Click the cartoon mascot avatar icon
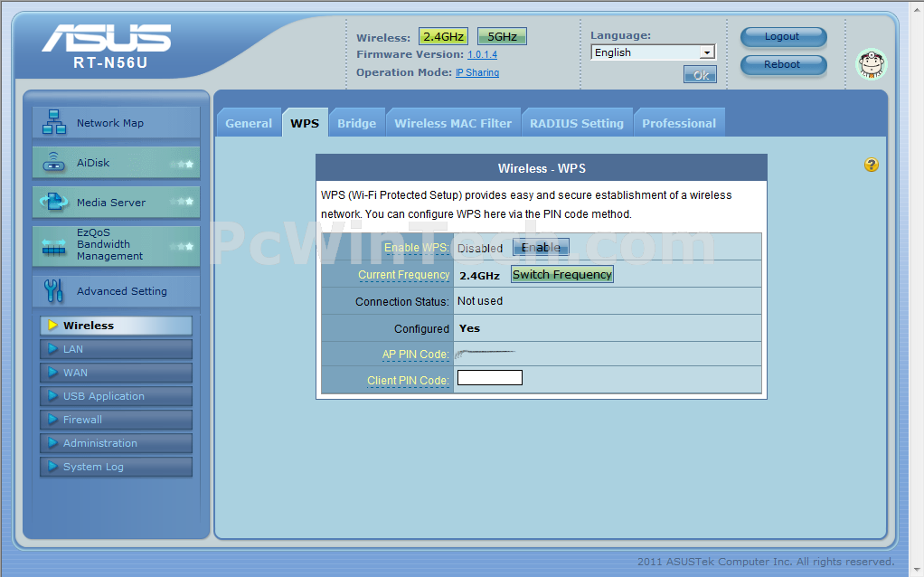The image size is (924, 577). [871, 64]
